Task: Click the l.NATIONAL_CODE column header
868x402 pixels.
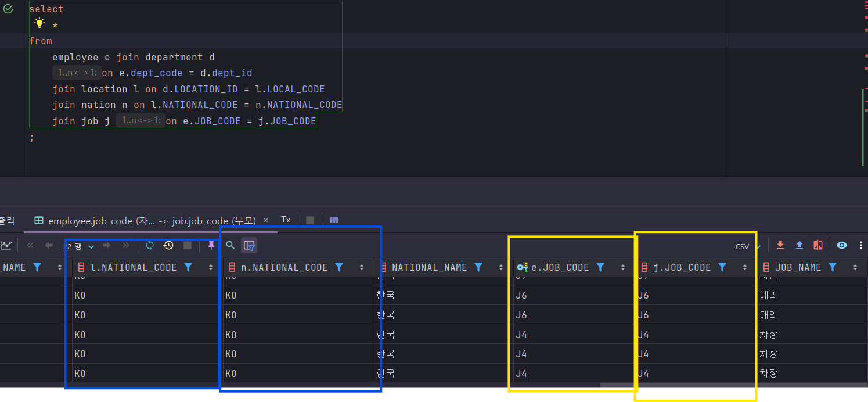Action: (147, 267)
